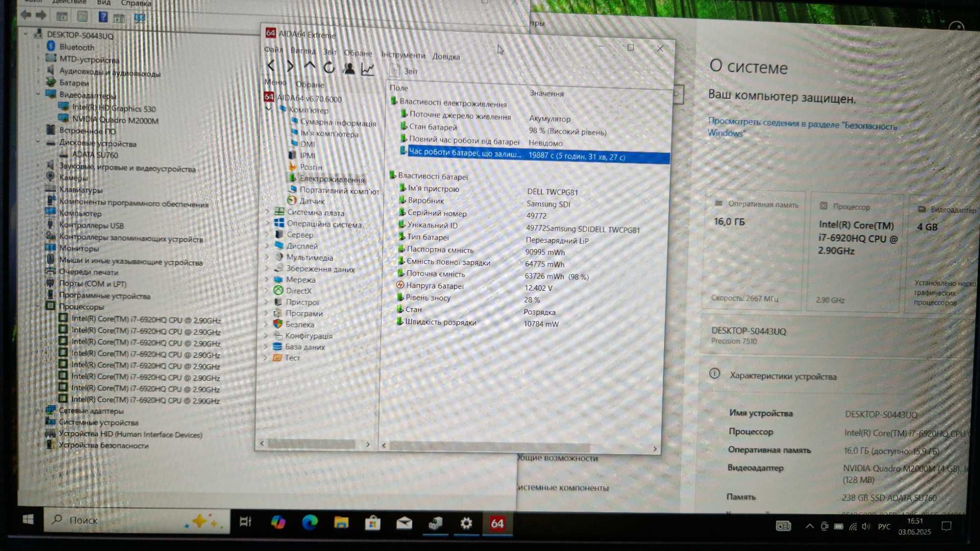Expand the DirectX node in AIDA64
This screenshot has height=551, width=980.
click(x=267, y=290)
